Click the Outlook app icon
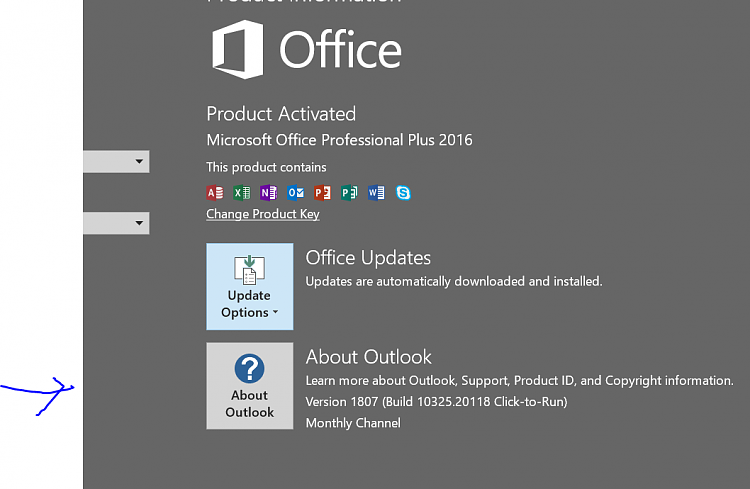Image resolution: width=750 pixels, height=489 pixels. pos(296,192)
